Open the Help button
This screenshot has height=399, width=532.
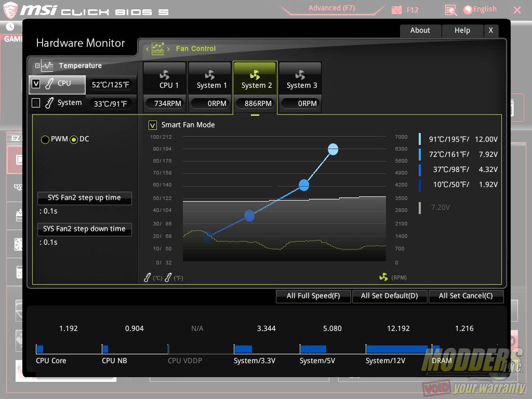pos(462,31)
